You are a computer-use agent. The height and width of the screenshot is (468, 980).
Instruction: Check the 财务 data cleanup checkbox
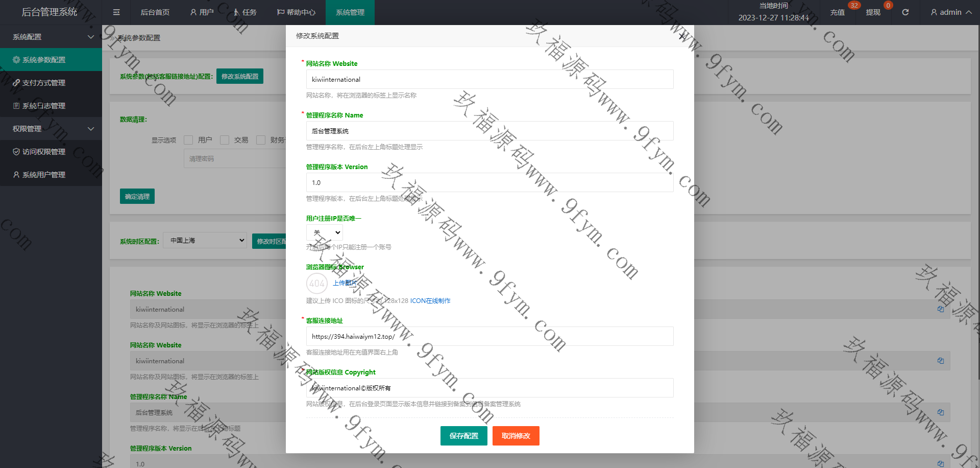(x=261, y=140)
